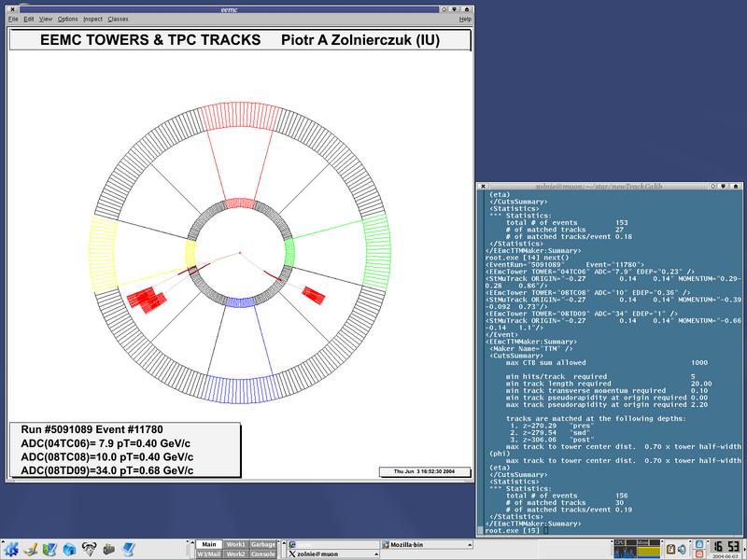Click the ADC(08TC08)=10.0 readout line
The width and height of the screenshot is (747, 560).
(107, 456)
